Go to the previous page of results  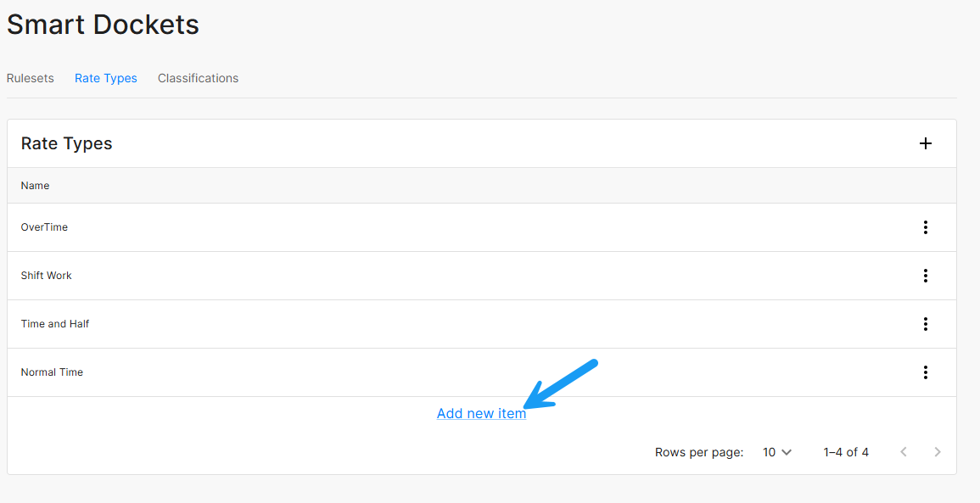click(x=903, y=452)
